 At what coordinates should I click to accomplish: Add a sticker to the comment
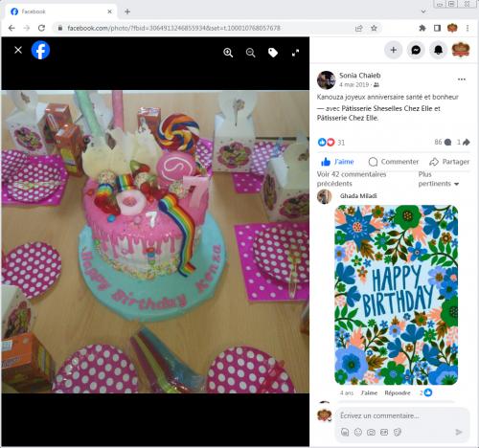398,433
